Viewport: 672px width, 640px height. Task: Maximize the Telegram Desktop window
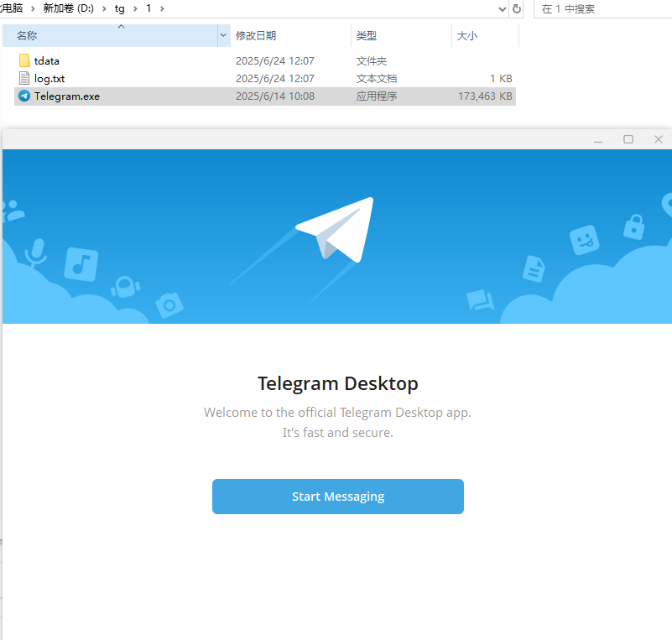(628, 139)
